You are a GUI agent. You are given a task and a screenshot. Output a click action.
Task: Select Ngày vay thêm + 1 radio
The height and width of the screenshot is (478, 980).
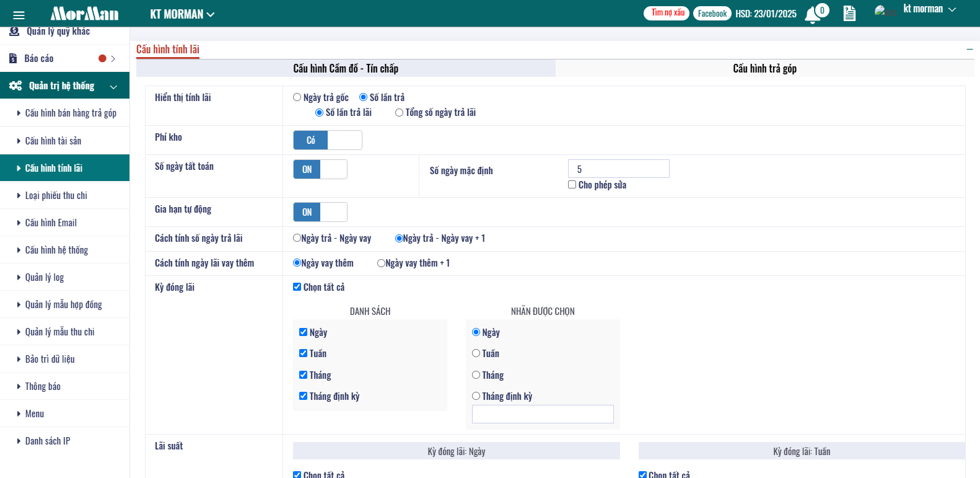point(382,263)
